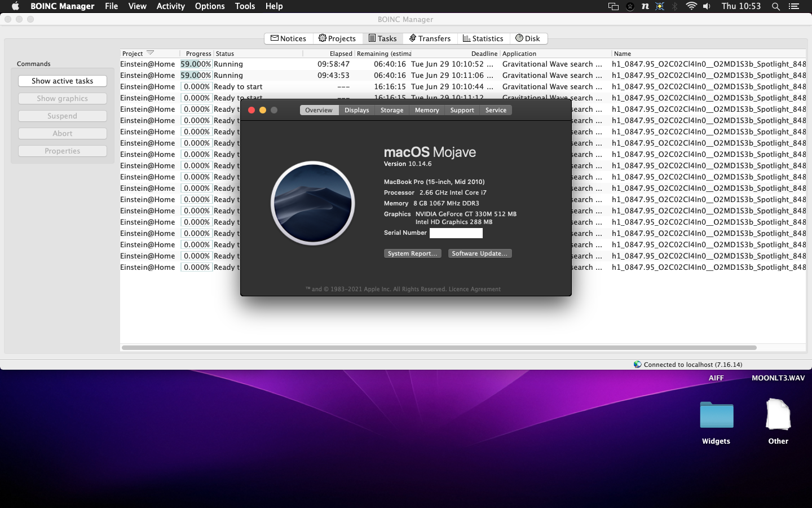
Task: Open the File menu
Action: (112, 6)
